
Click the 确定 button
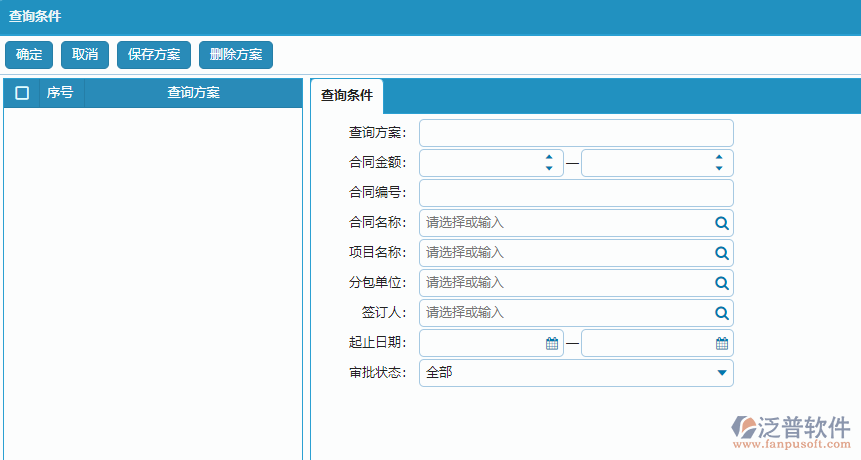tap(29, 55)
